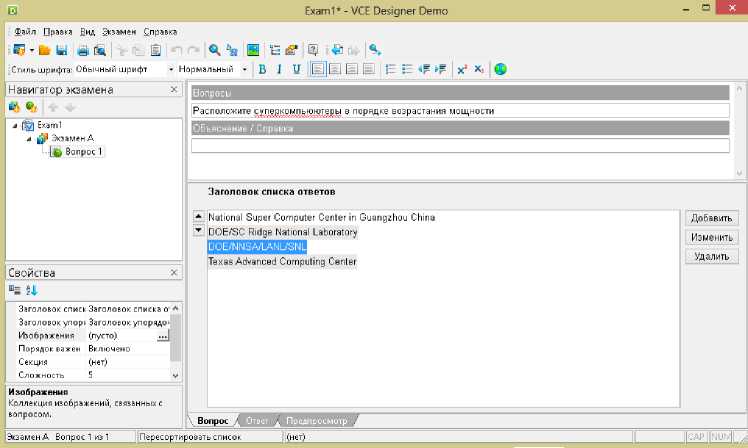Move the selected answer down with the arrow
This screenshot has width=748, height=448.
click(x=198, y=231)
